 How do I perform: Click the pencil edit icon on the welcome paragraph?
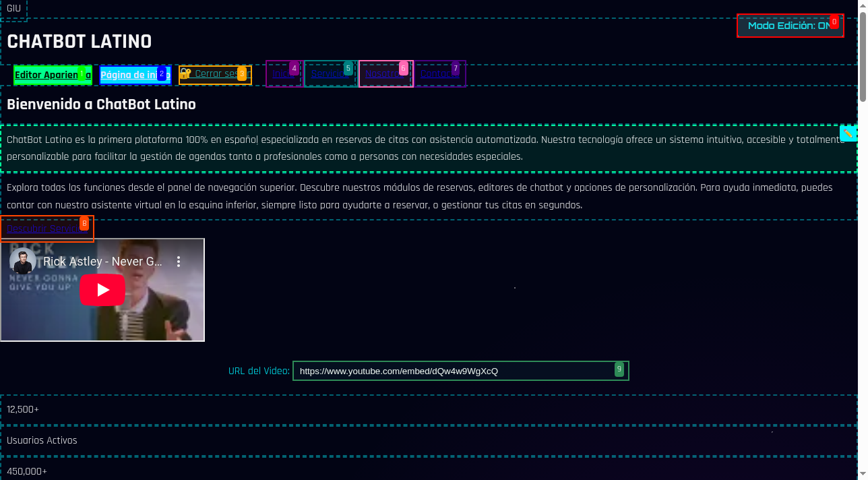[848, 133]
